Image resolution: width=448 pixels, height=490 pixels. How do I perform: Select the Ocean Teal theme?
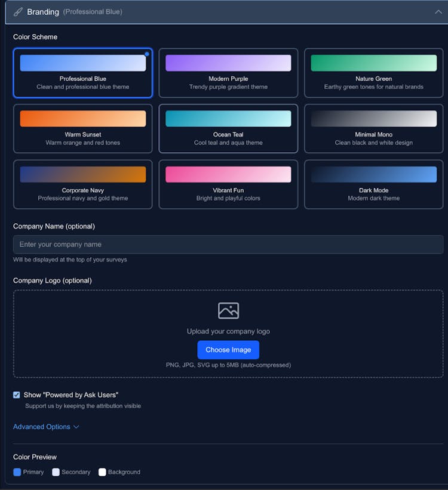pyautogui.click(x=228, y=128)
